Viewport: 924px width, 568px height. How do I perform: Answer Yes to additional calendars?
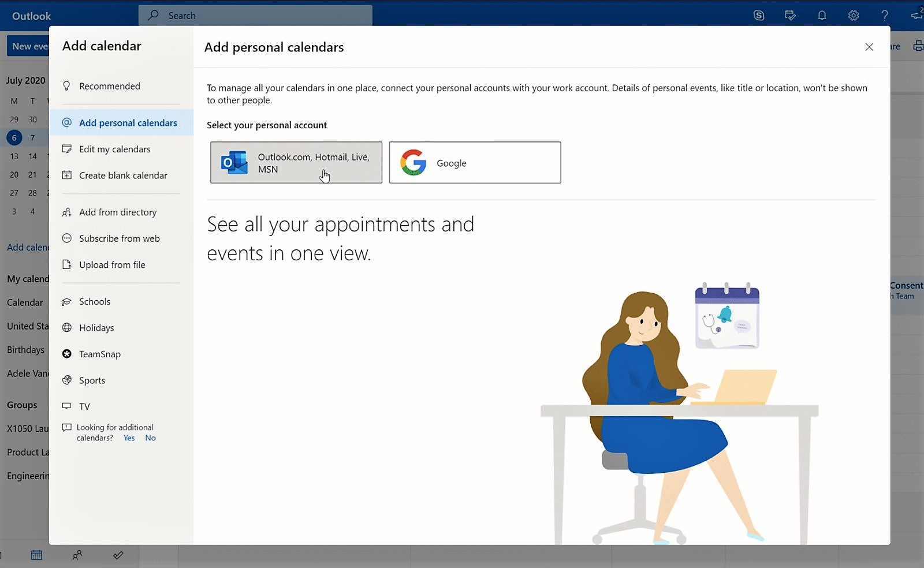tap(129, 438)
